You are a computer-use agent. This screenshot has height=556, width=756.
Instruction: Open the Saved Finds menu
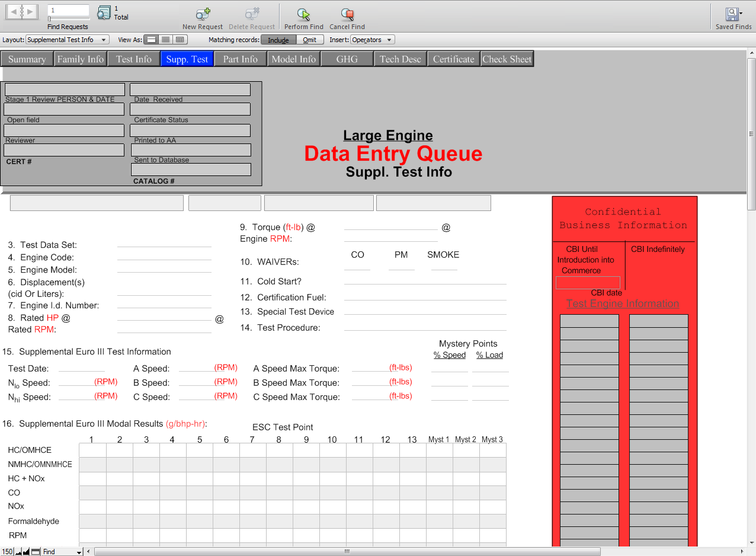coord(733,14)
